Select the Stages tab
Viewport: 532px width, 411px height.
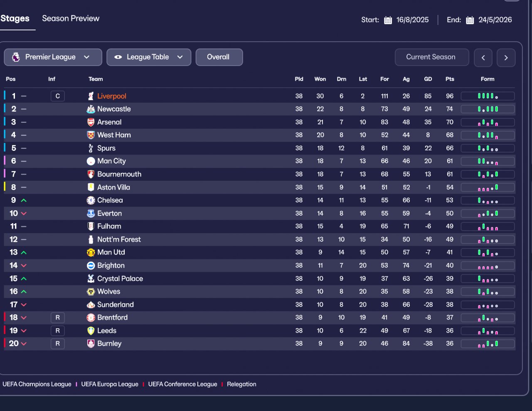coord(15,18)
